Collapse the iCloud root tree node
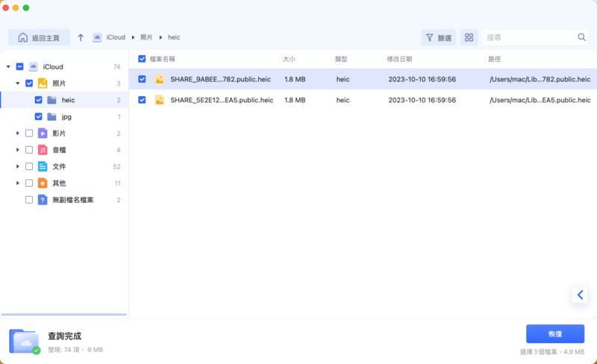Viewport: 597px width, 364px height. click(x=8, y=67)
